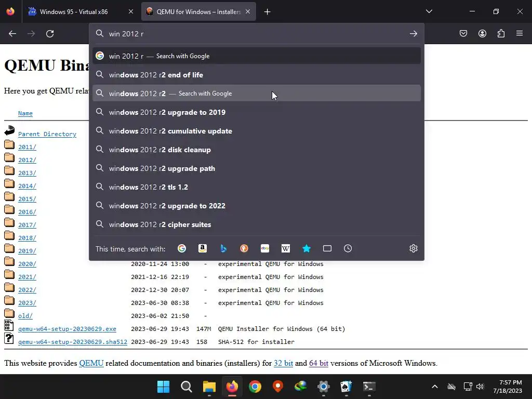Click in the address bar text field
Viewport: 532px width, 399px height.
[256, 34]
